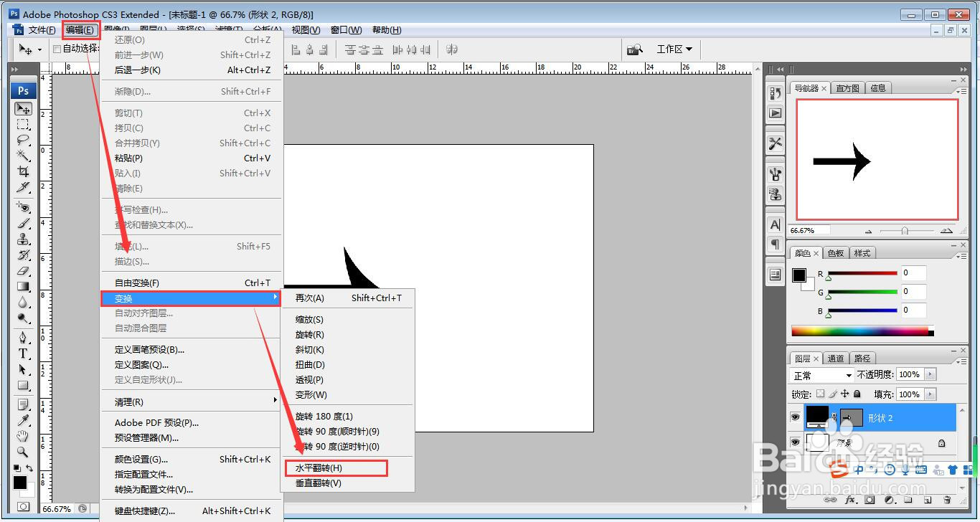Click the add layer mask icon
Viewport: 980px width, 522px height.
coord(870,500)
